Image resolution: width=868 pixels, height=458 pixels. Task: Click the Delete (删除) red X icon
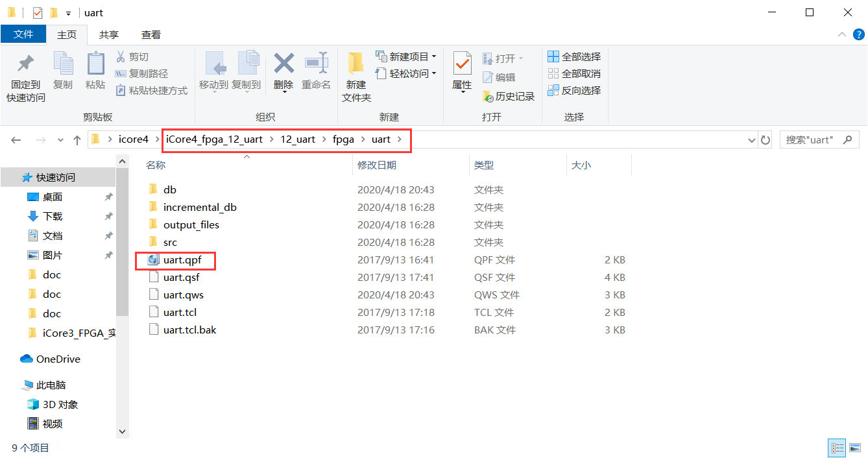coord(283,65)
